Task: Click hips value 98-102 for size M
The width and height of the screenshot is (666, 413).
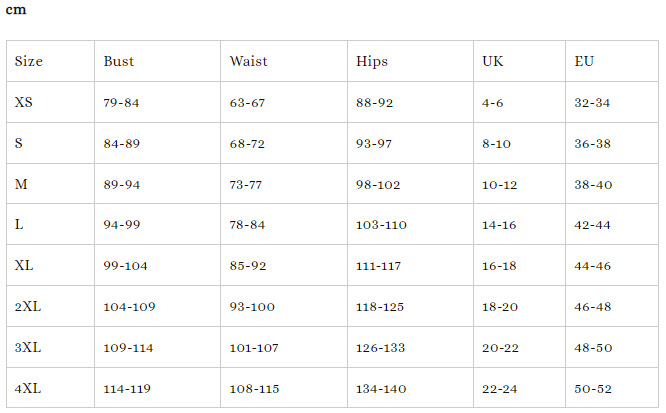Action: click(378, 184)
